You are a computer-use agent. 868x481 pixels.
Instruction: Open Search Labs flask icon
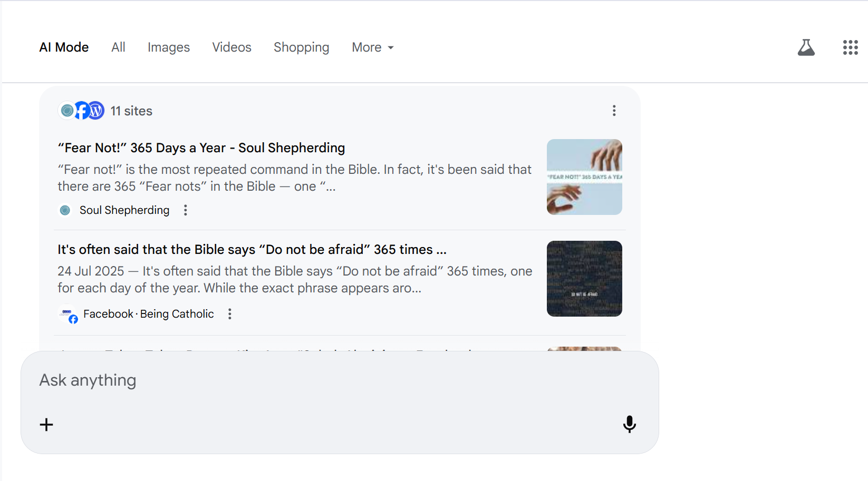806,47
